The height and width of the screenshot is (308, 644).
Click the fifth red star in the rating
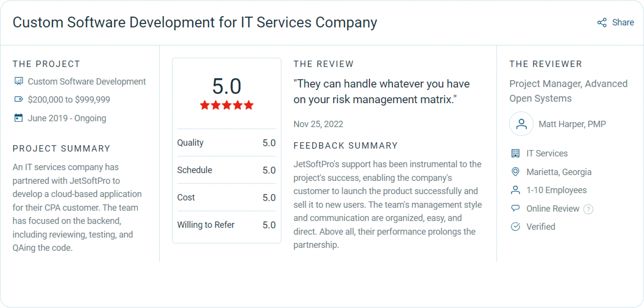pyautogui.click(x=248, y=105)
